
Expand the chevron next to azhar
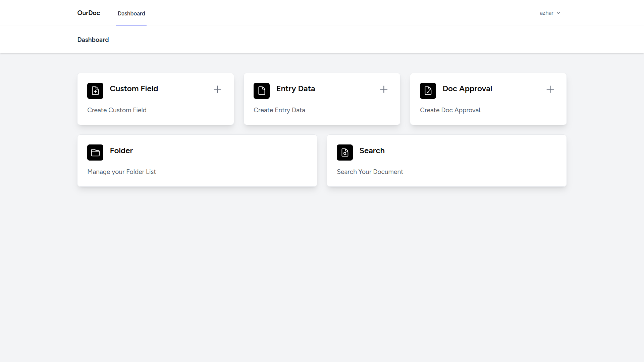(x=558, y=13)
